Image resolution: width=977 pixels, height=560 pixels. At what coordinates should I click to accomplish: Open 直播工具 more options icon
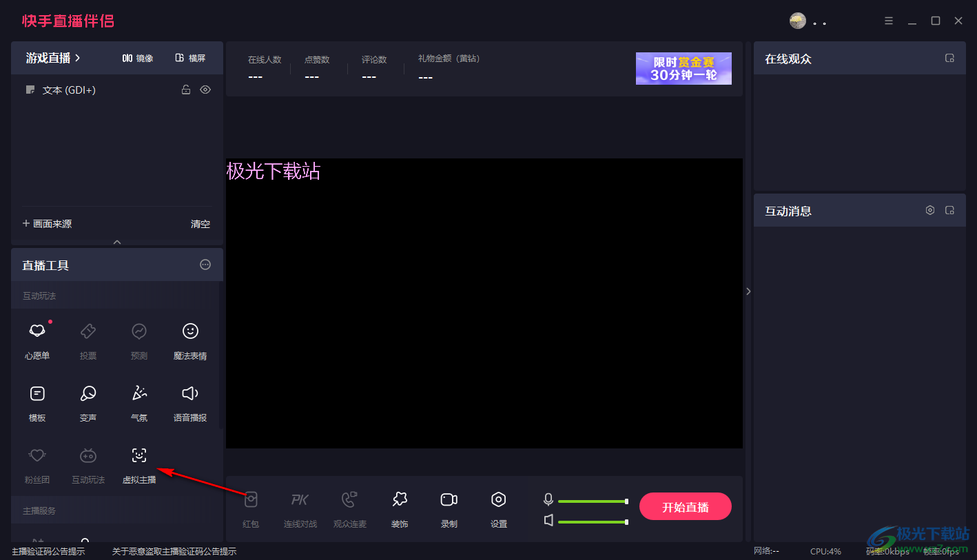(205, 265)
